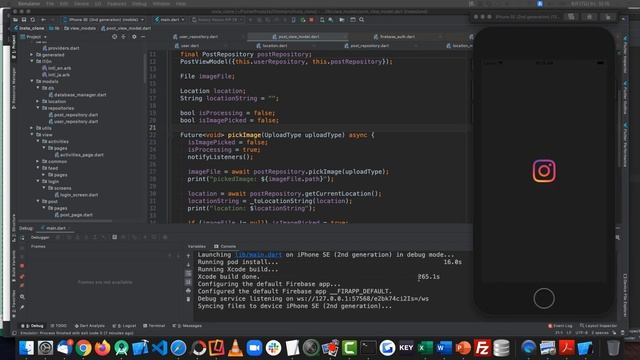Image resolution: width=640 pixels, height=360 pixels.
Task: Open the Project panel gear settings
Action: point(134,37)
